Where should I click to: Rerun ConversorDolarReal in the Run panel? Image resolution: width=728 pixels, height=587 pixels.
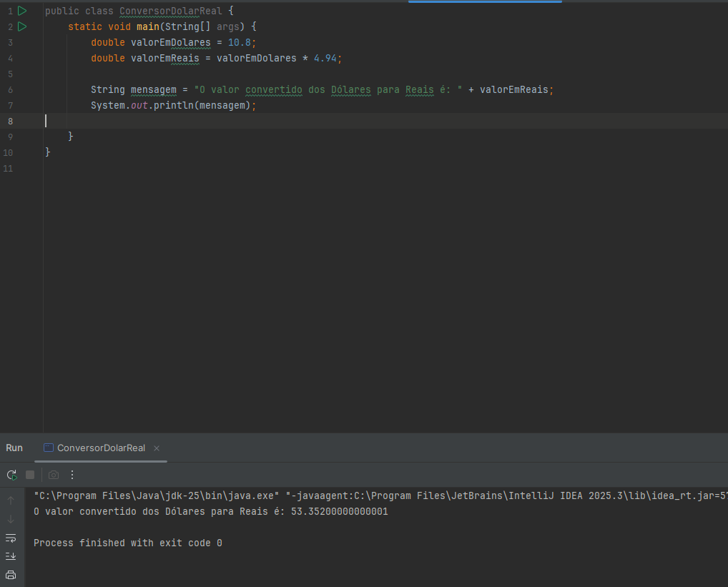(x=11, y=475)
